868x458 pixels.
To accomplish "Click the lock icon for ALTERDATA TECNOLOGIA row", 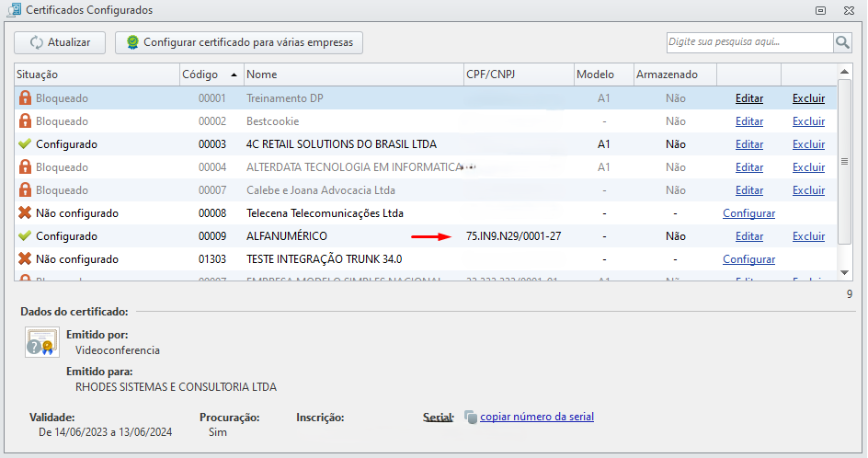I will pos(25,166).
